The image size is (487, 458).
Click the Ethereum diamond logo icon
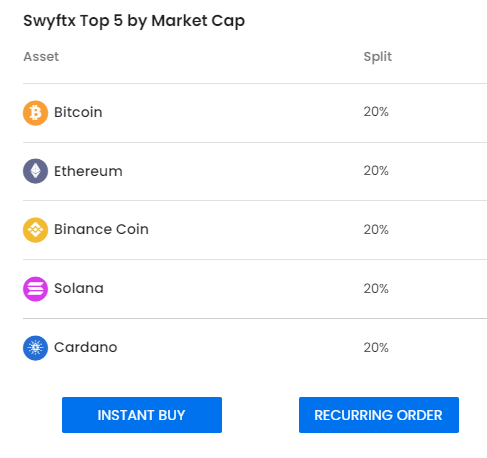tap(35, 171)
